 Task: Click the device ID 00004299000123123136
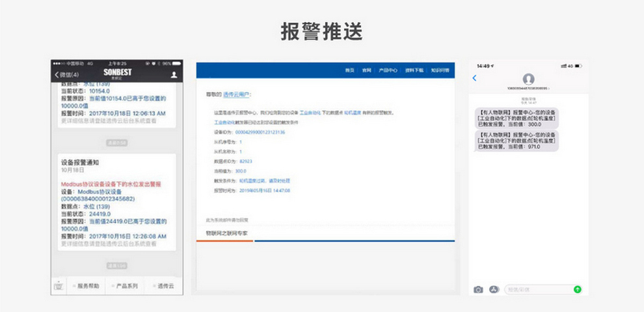260,132
